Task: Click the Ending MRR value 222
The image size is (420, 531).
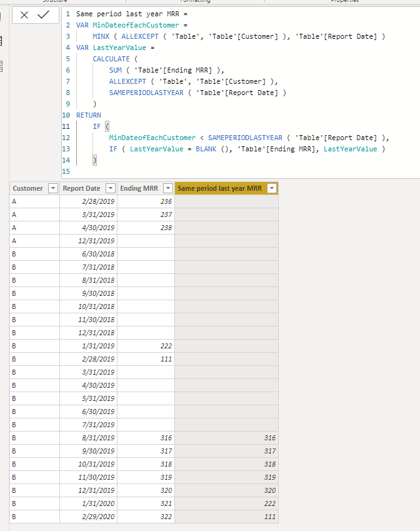Action: pos(146,346)
